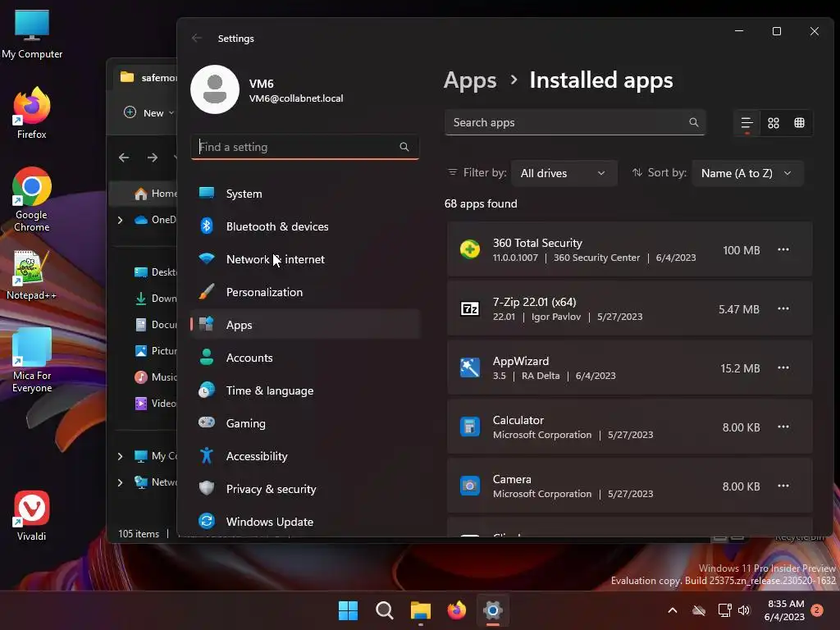840x630 pixels.
Task: Click the AppWizard app icon
Action: point(470,367)
